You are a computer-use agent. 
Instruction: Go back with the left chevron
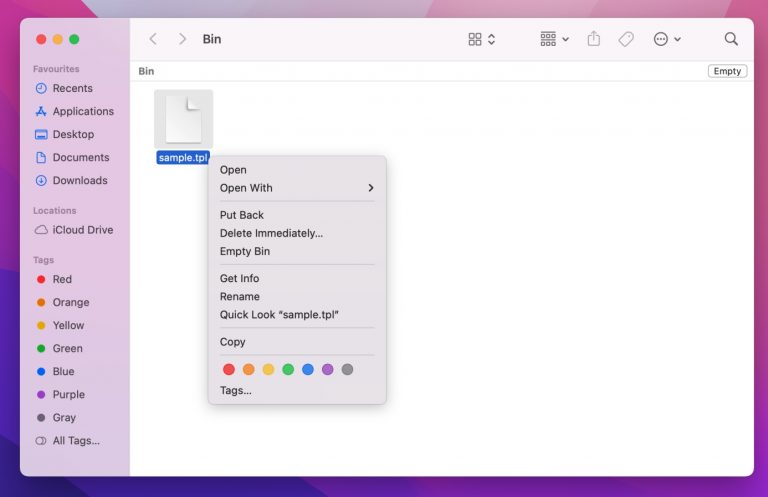(153, 39)
